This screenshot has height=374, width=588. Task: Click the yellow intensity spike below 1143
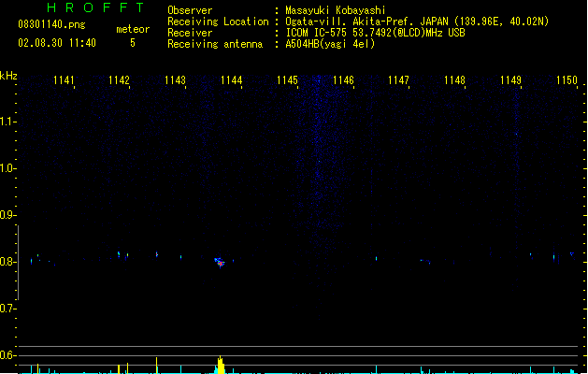coord(156,366)
